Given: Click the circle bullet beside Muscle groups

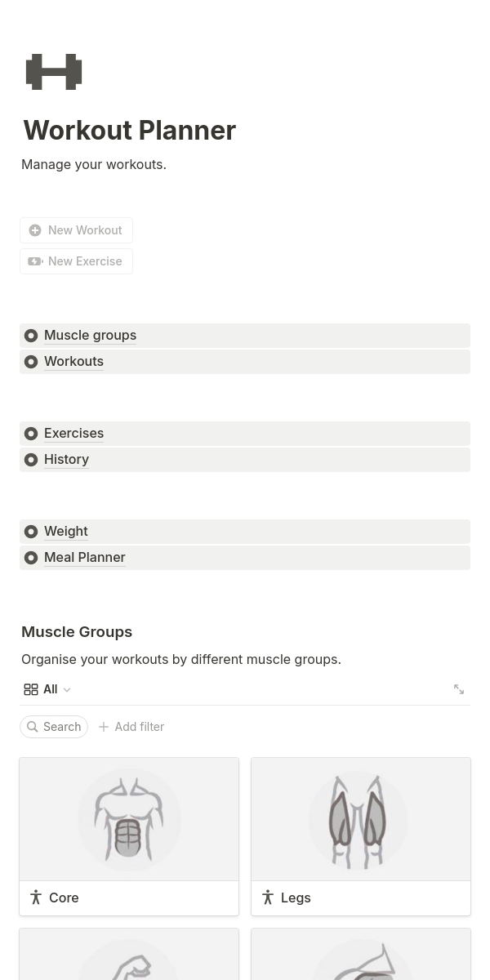Looking at the screenshot, I should click(31, 336).
